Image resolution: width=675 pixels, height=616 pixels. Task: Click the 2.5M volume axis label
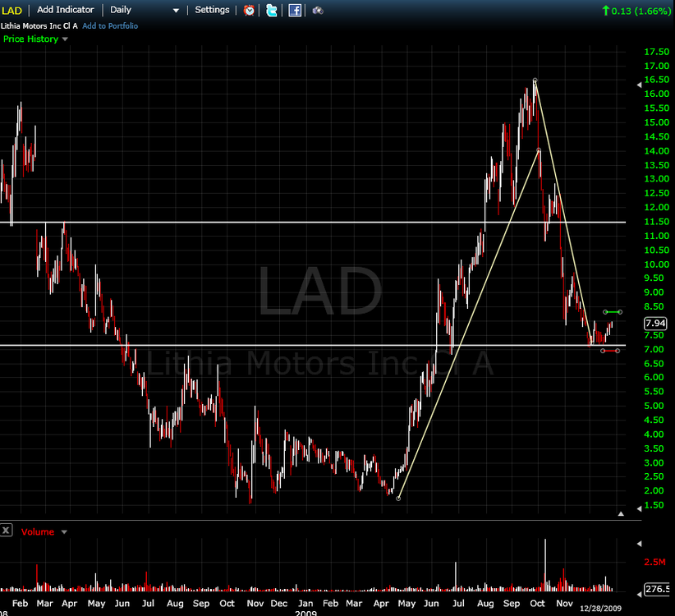click(654, 562)
